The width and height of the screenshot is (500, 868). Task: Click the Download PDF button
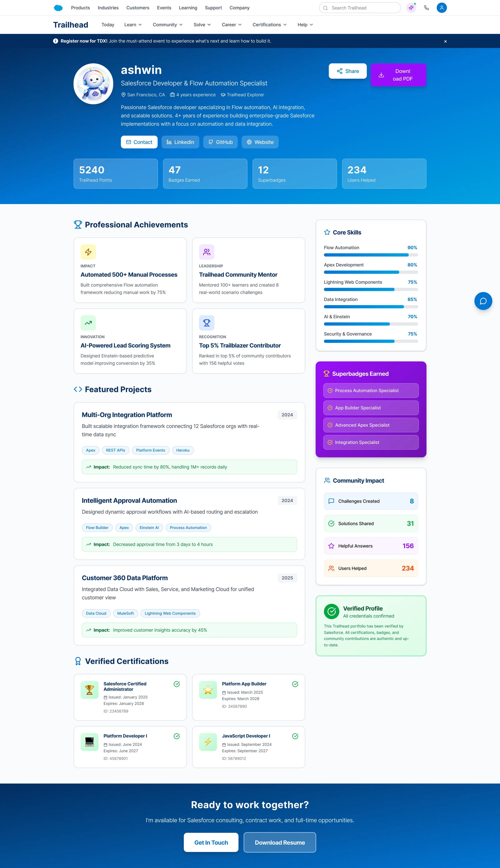(x=398, y=75)
